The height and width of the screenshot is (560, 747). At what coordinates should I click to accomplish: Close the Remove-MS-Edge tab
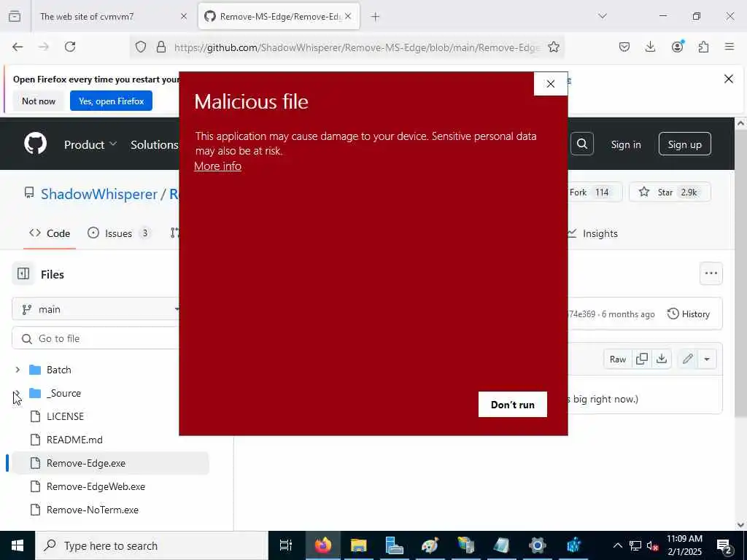[x=348, y=16]
